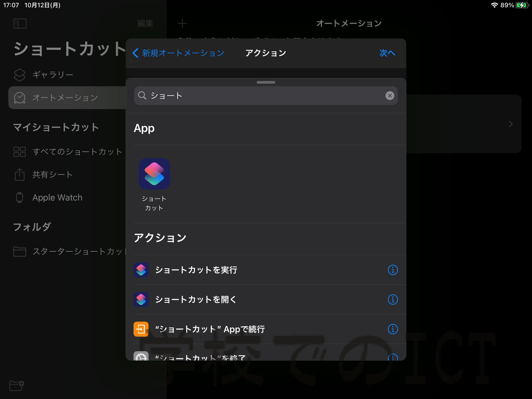The width and height of the screenshot is (532, 399).
Task: Open すべてのショートカット list
Action: tap(67, 152)
